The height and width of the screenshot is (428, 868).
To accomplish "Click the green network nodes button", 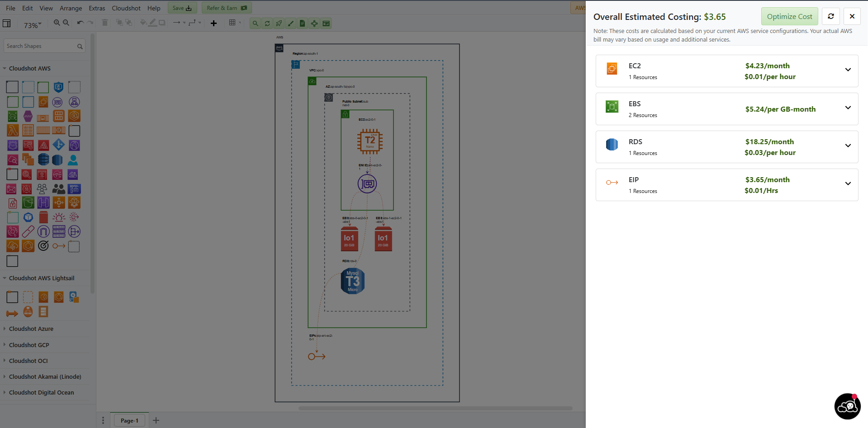I will (x=314, y=24).
